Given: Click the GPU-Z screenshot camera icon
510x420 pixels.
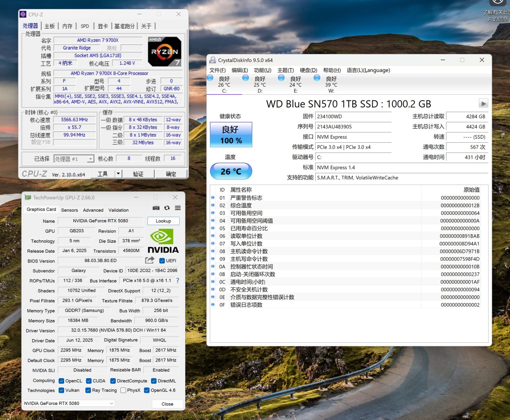Looking at the screenshot, I should tap(156, 208).
